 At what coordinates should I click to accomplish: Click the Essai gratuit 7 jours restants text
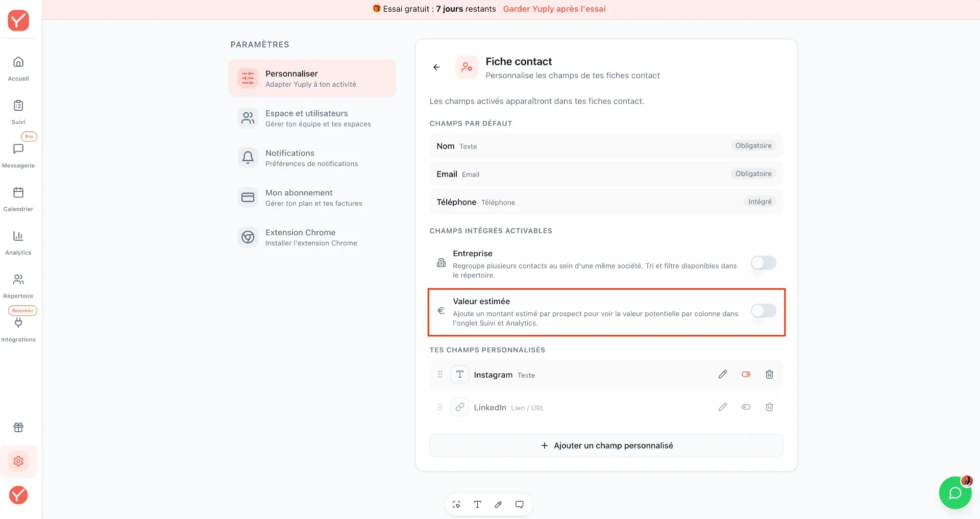pyautogui.click(x=439, y=9)
